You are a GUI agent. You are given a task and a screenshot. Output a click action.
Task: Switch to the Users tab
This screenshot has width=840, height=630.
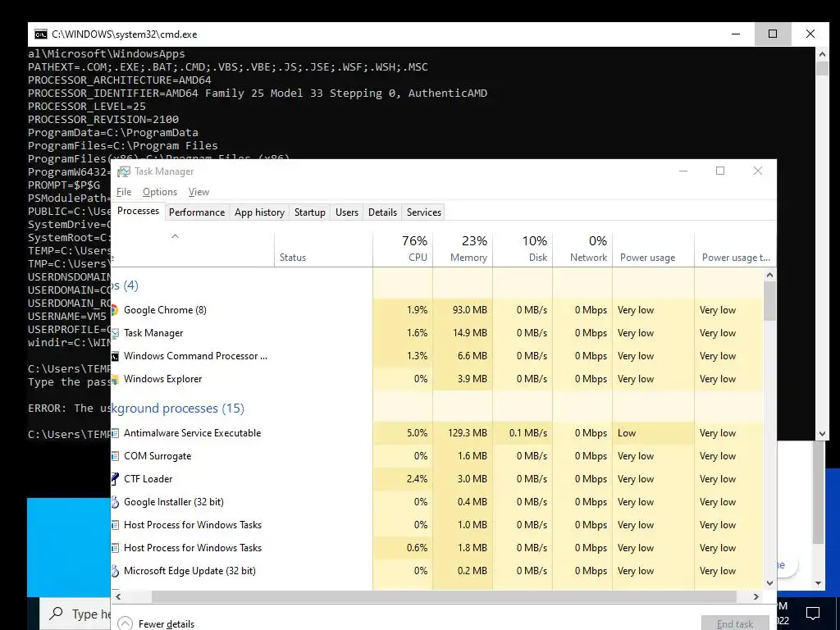point(347,212)
